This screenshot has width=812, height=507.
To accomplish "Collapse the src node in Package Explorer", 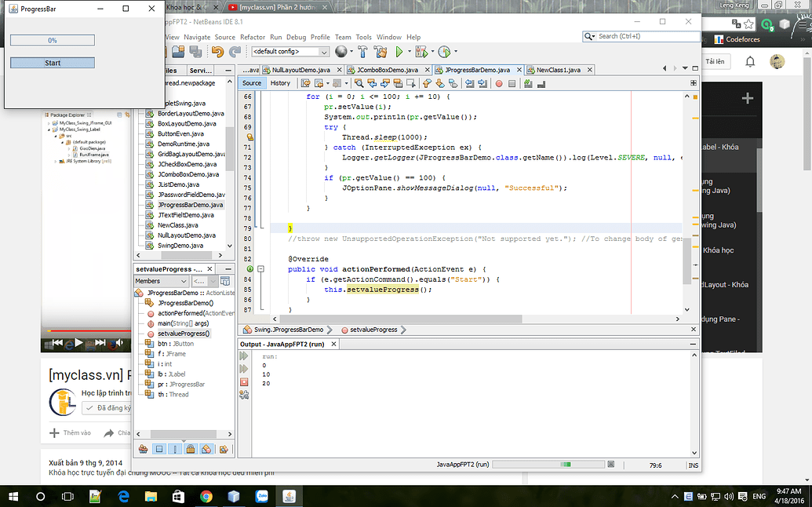I will 55,136.
